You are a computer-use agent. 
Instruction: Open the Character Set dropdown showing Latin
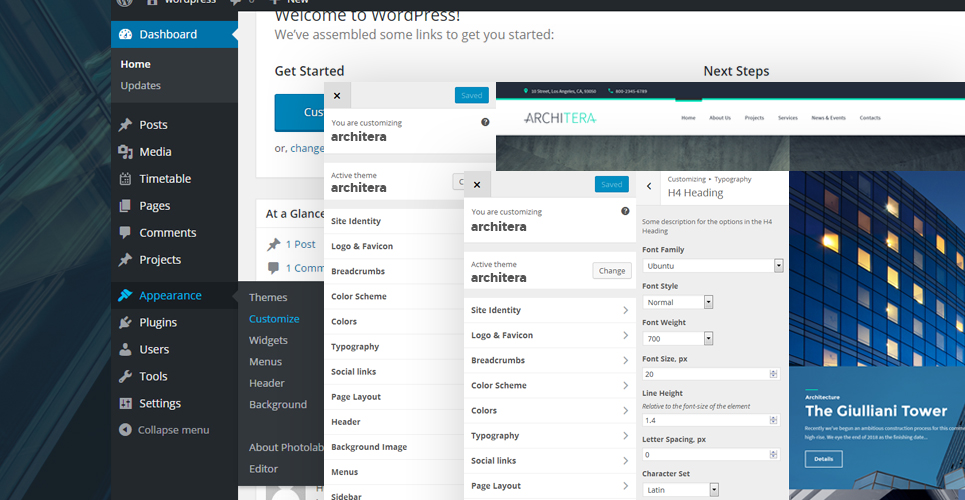tap(681, 490)
